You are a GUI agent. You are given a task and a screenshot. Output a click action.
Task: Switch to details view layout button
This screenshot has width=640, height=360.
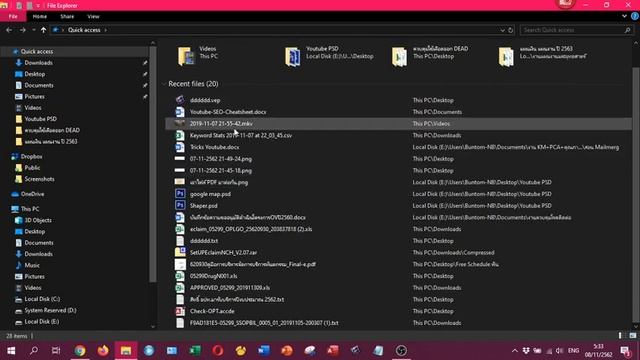(620, 336)
